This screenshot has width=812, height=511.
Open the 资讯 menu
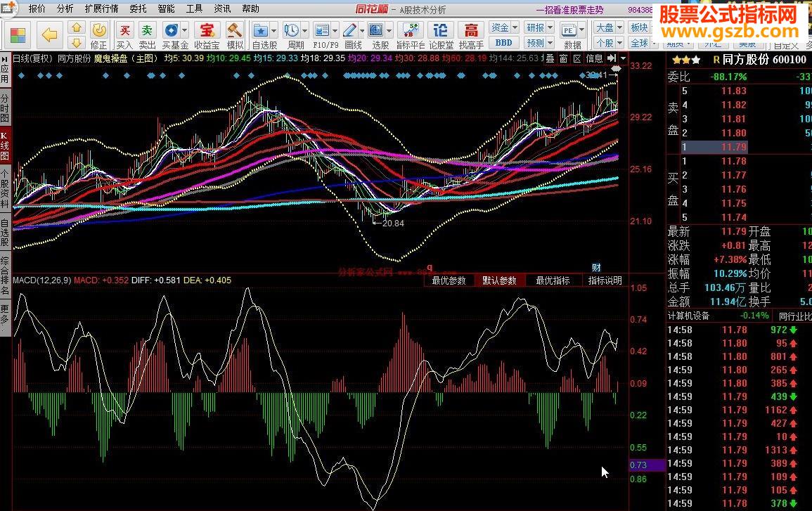222,9
